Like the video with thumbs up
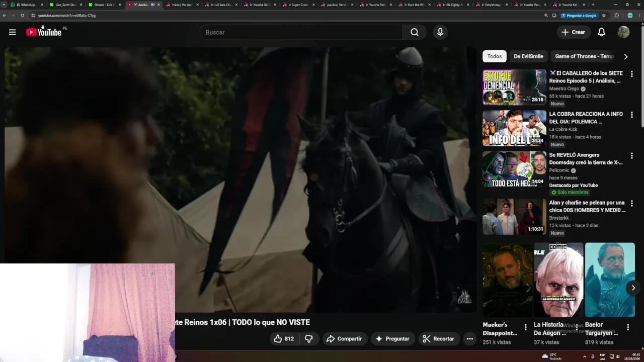 click(284, 339)
